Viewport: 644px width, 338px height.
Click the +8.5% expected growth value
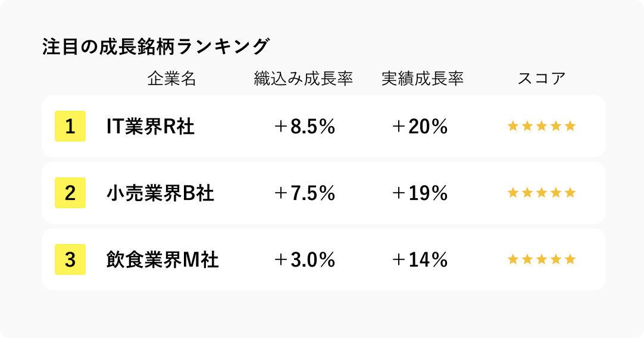(304, 126)
